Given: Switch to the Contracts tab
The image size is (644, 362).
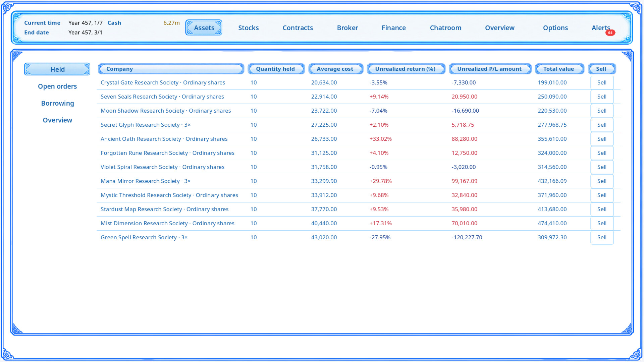Looking at the screenshot, I should point(298,28).
